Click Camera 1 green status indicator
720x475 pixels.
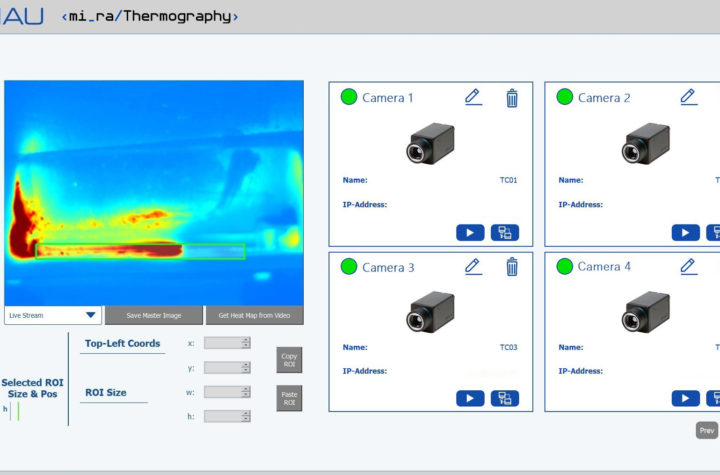point(349,97)
